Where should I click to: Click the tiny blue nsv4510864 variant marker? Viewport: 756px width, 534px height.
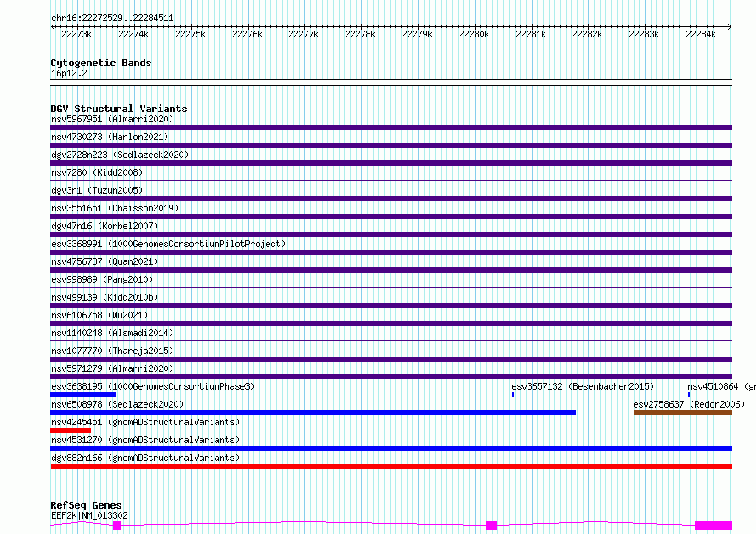point(689,395)
